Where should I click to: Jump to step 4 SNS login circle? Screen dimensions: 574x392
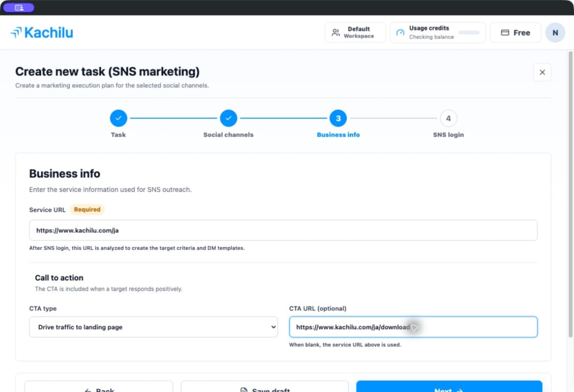(448, 118)
